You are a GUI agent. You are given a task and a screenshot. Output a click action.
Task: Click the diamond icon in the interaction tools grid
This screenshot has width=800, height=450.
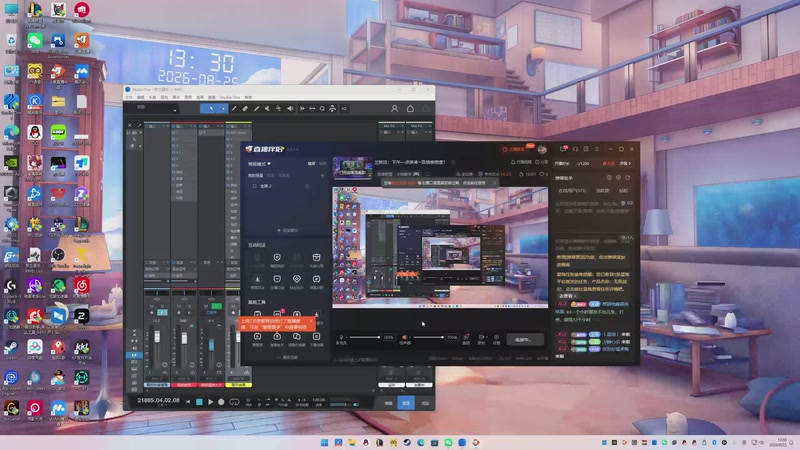point(296,279)
